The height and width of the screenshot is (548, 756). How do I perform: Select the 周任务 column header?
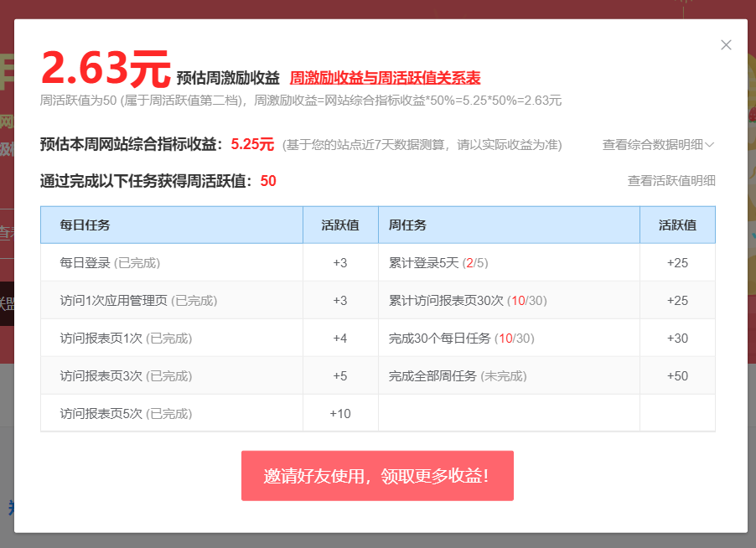coord(407,225)
